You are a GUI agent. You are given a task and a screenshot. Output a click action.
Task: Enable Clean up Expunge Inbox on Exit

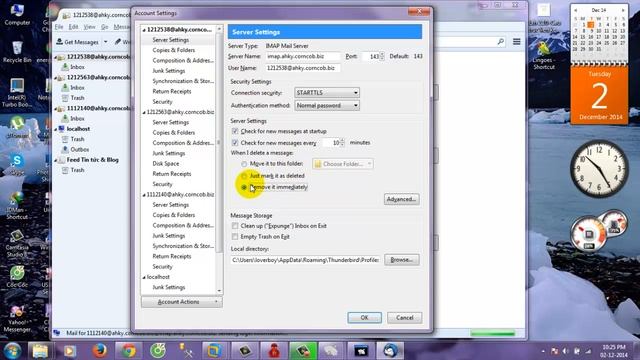235,226
